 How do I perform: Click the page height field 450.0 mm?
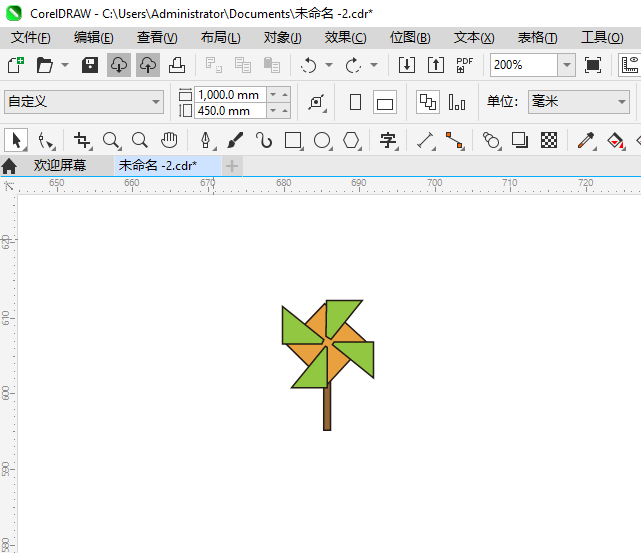(x=230, y=111)
